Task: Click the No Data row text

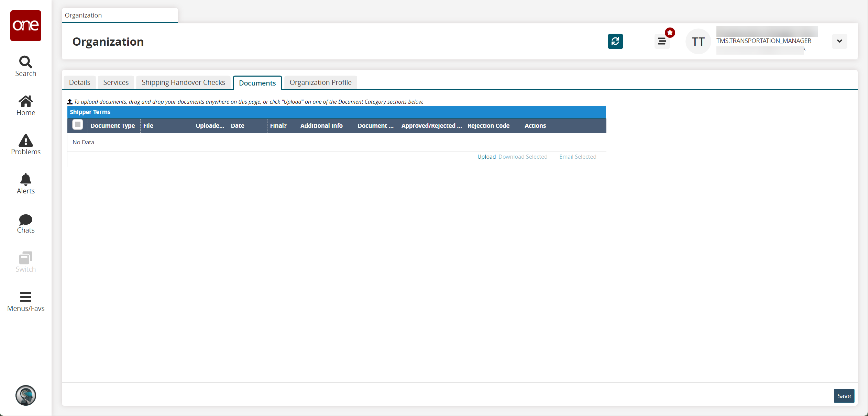Action: (x=83, y=142)
